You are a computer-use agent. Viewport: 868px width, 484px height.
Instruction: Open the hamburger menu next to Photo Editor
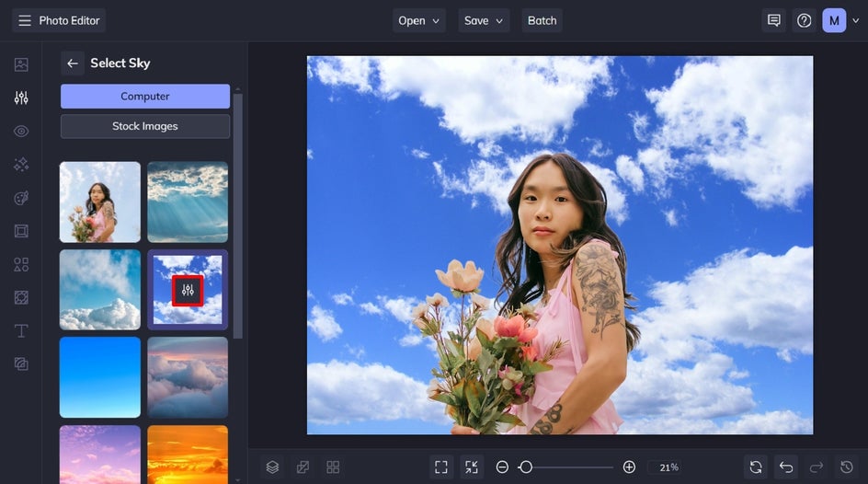24,20
